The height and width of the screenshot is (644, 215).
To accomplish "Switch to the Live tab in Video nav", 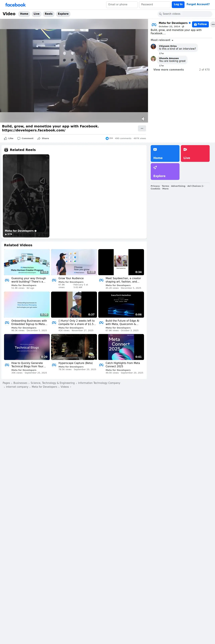I will coord(37,14).
